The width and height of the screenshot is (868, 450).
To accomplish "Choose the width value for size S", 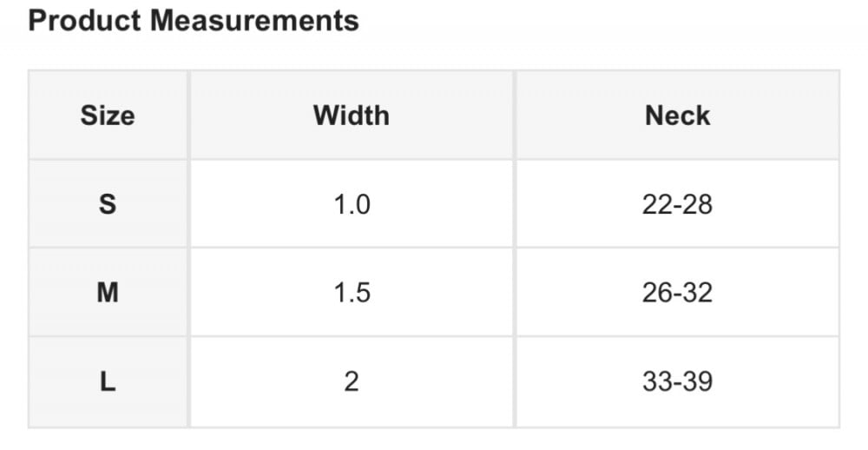I will coord(352,204).
